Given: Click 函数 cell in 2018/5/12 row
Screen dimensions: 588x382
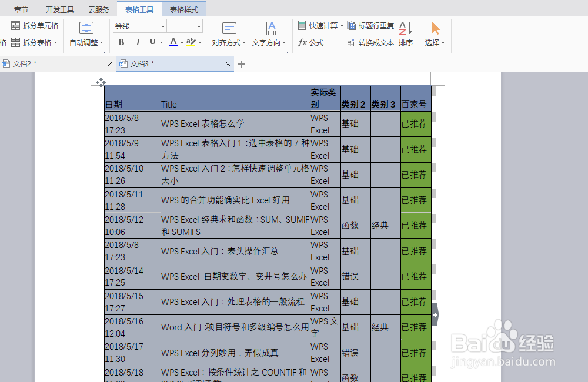Looking at the screenshot, I should click(356, 226).
